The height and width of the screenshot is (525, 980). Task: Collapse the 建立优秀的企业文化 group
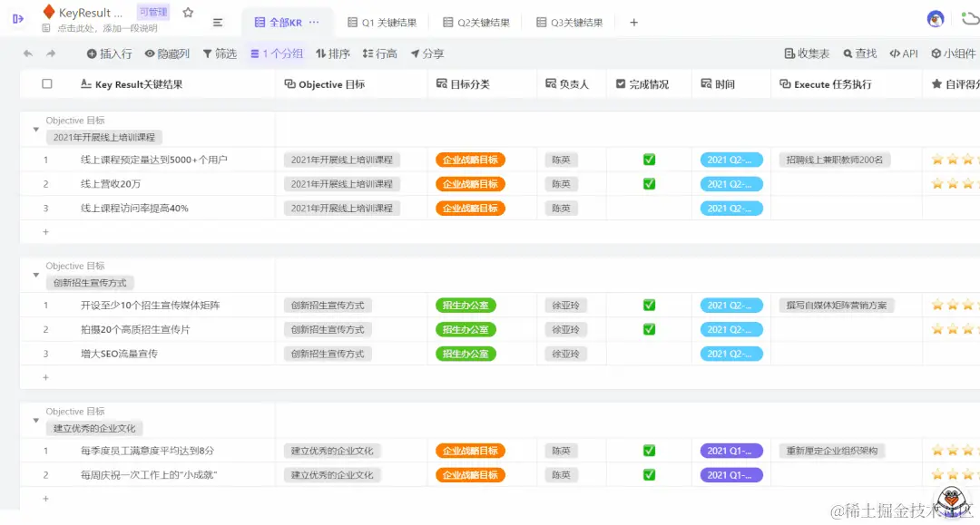pos(35,420)
